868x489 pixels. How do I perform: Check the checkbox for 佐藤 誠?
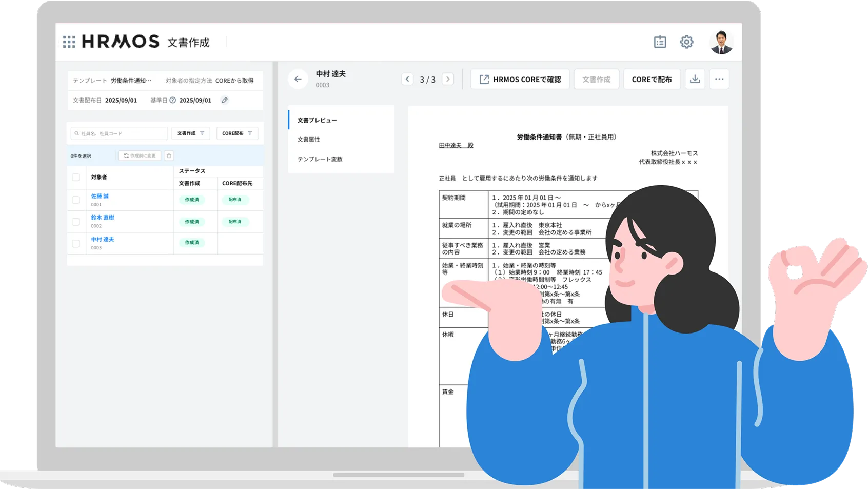pos(76,200)
